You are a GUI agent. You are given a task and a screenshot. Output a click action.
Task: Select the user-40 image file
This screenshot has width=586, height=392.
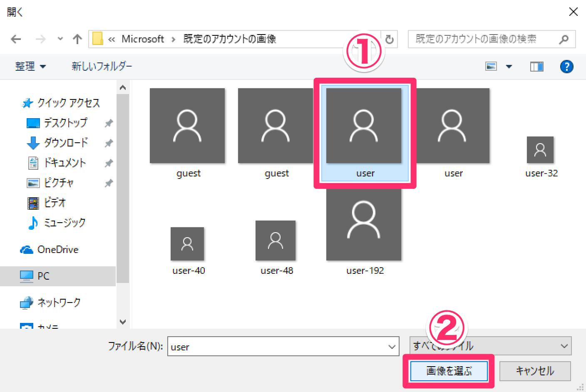tap(188, 251)
